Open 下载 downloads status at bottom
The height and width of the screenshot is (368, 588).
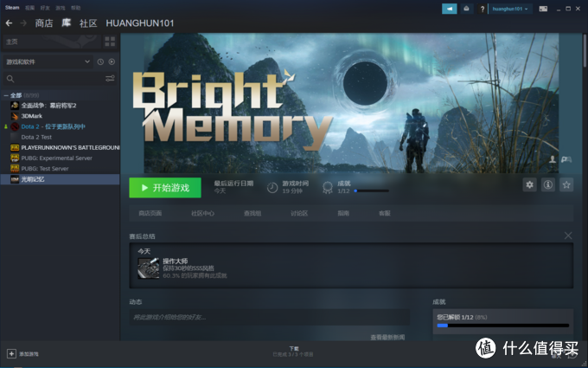(x=294, y=352)
